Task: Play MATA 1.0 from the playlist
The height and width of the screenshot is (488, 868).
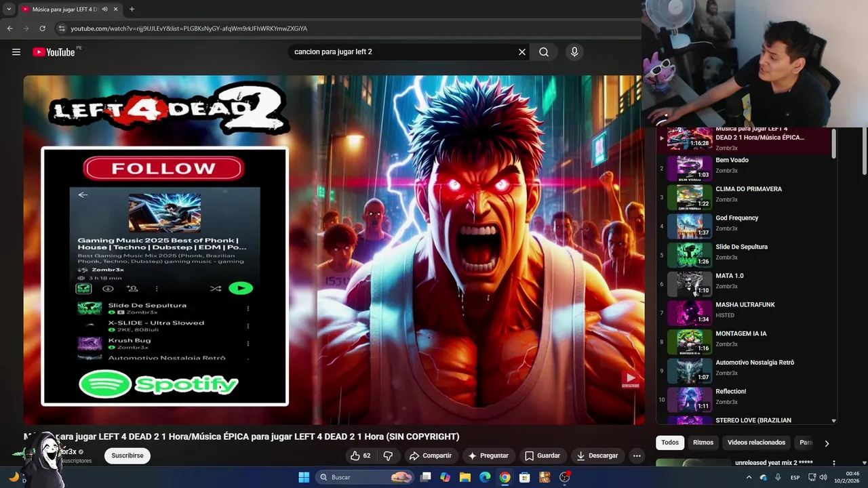Action: (x=743, y=284)
